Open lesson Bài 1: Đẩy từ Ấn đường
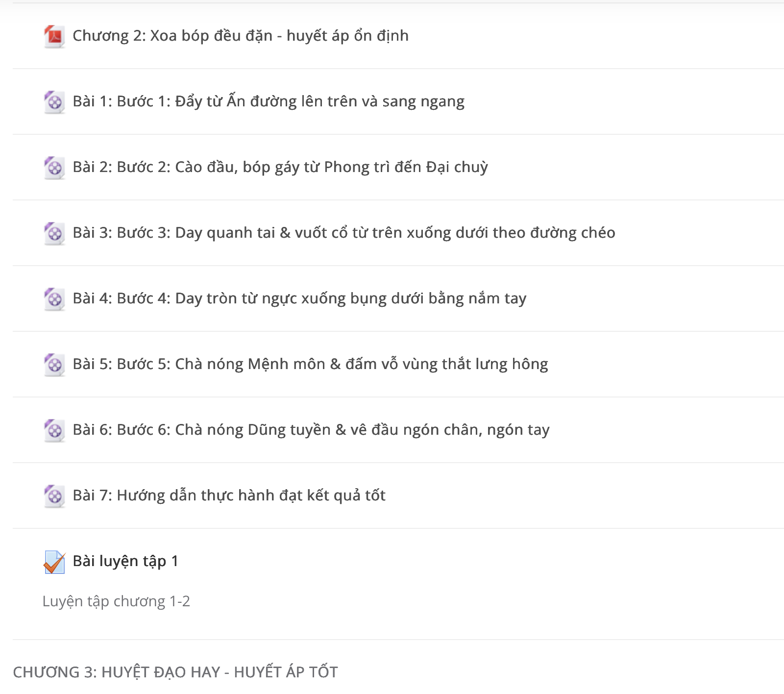The height and width of the screenshot is (694, 784). [269, 101]
